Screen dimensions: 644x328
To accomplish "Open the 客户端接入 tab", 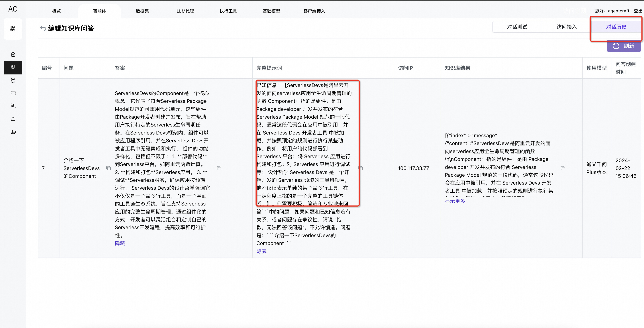I will coord(314,11).
